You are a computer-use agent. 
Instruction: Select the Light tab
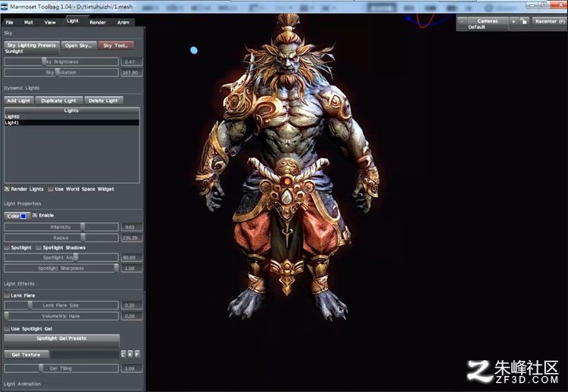click(x=73, y=21)
